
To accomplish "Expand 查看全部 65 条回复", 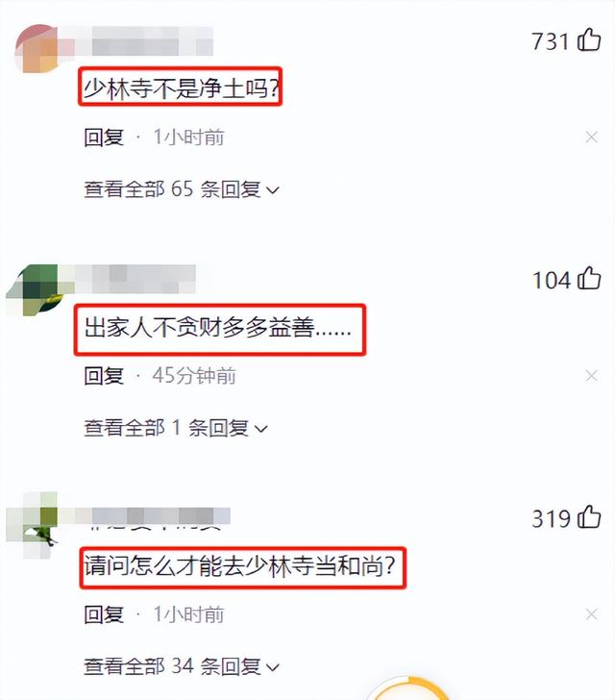I will click(182, 189).
